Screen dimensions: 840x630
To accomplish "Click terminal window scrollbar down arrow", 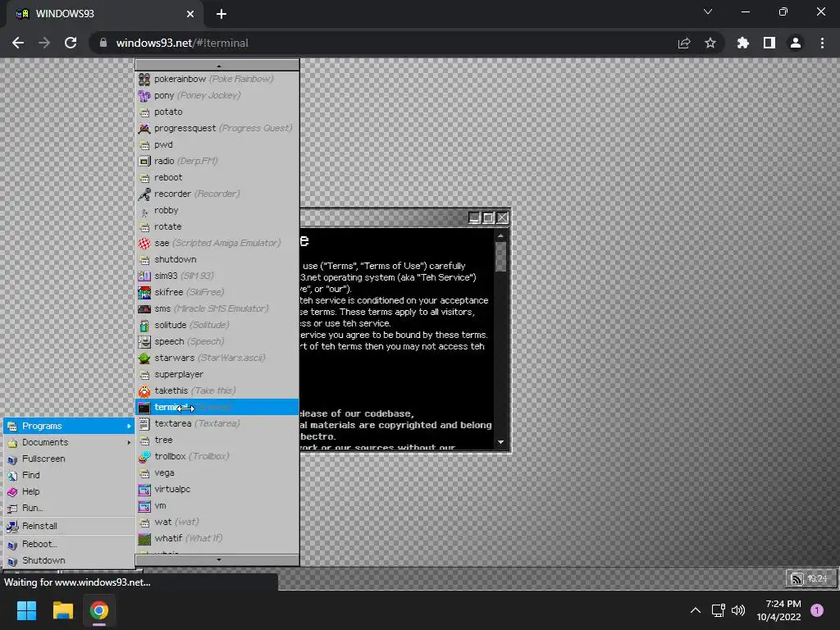I will click(500, 442).
